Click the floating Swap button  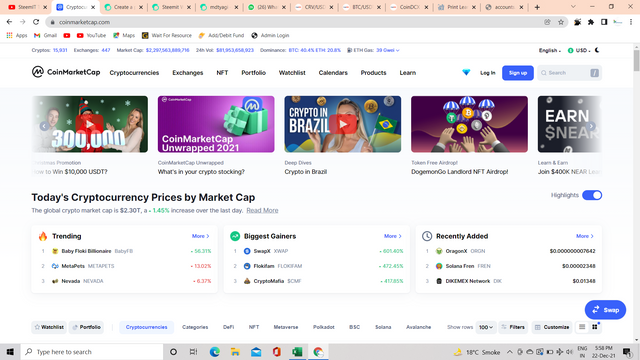[x=605, y=310]
